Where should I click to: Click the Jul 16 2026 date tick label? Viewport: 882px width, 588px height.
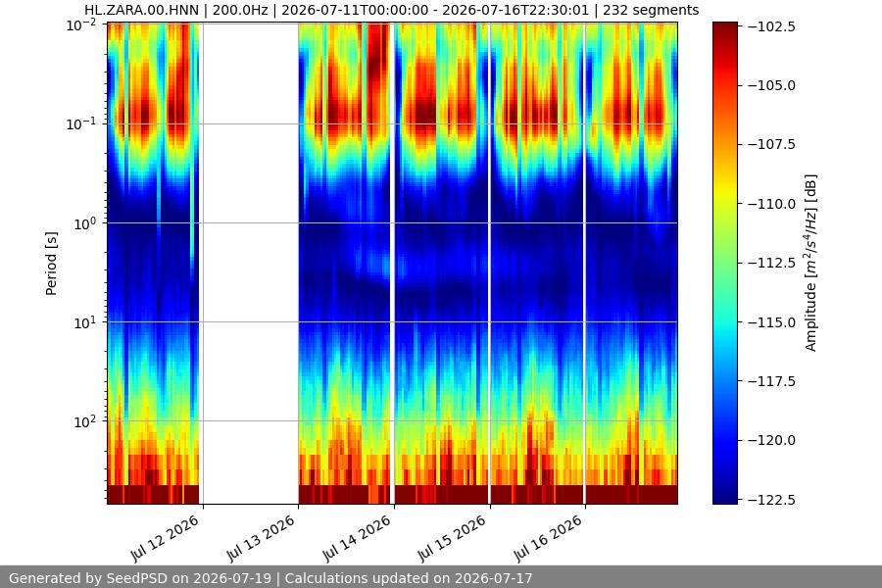click(548, 538)
